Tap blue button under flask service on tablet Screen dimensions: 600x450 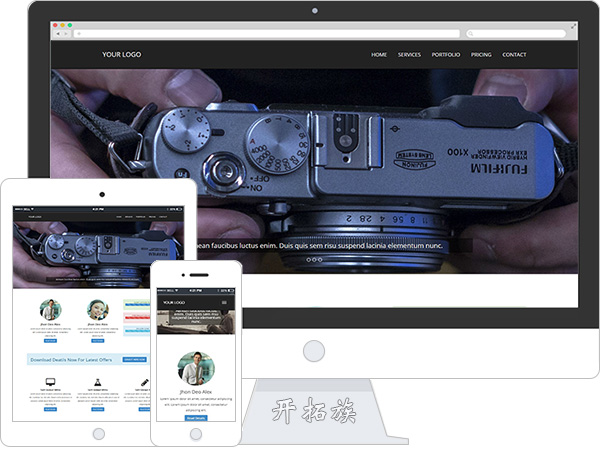(98, 409)
